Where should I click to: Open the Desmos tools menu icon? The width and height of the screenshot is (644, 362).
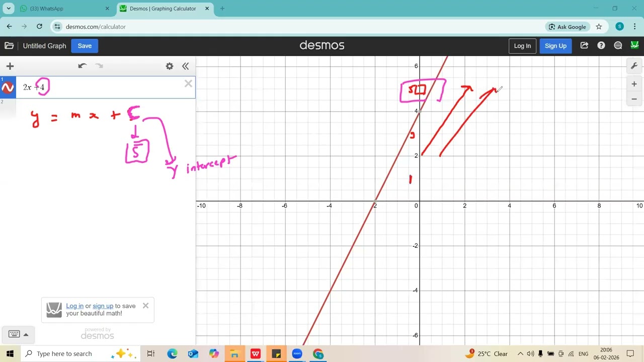click(634, 45)
